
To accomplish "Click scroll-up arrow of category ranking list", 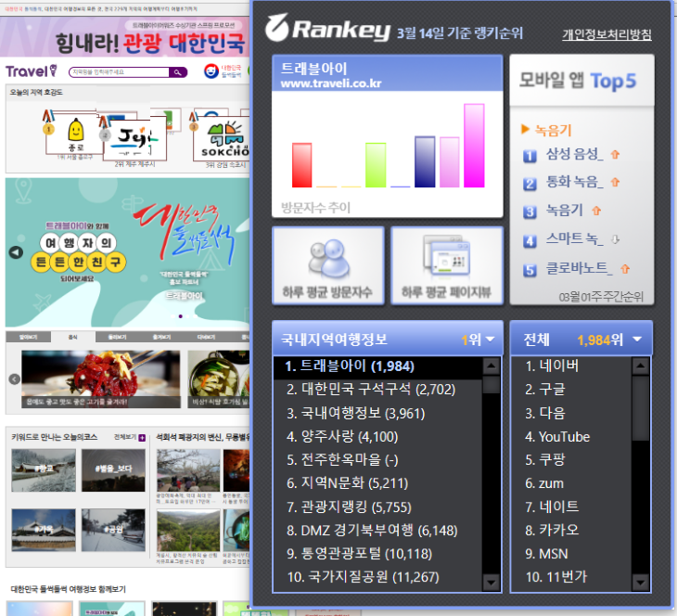I will tap(491, 366).
